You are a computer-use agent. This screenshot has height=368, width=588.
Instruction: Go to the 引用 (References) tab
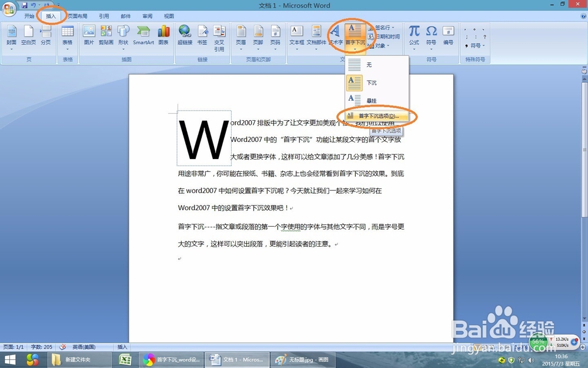click(104, 16)
